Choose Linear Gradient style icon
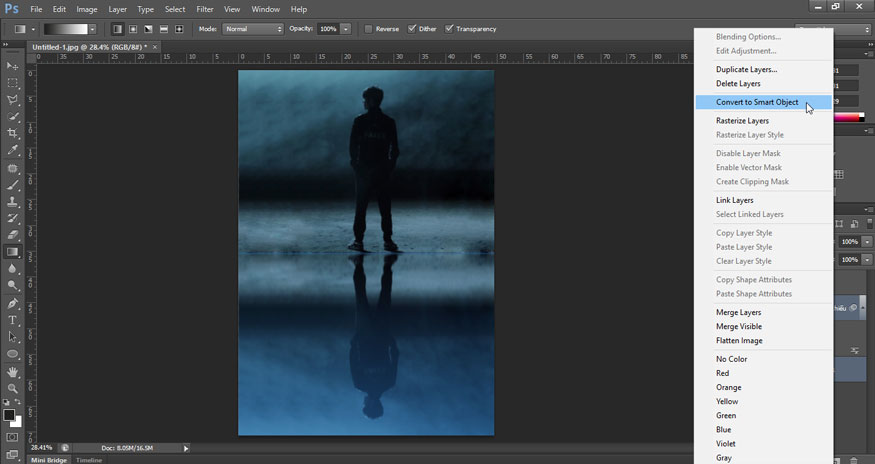This screenshot has width=875, height=464. coord(117,29)
